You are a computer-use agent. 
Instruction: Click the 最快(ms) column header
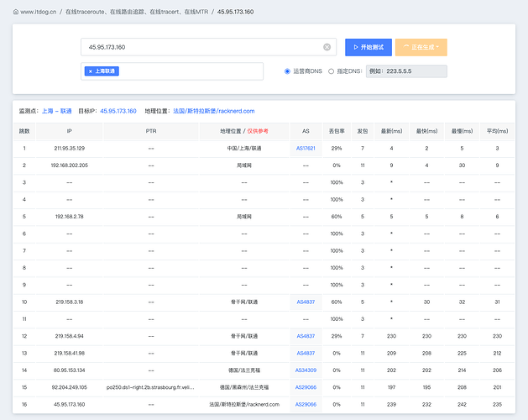(426, 131)
